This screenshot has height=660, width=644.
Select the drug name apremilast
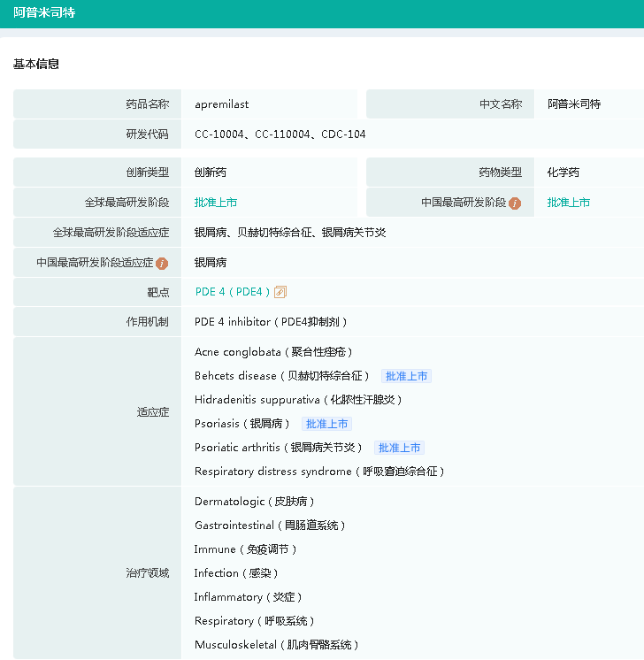coord(221,104)
